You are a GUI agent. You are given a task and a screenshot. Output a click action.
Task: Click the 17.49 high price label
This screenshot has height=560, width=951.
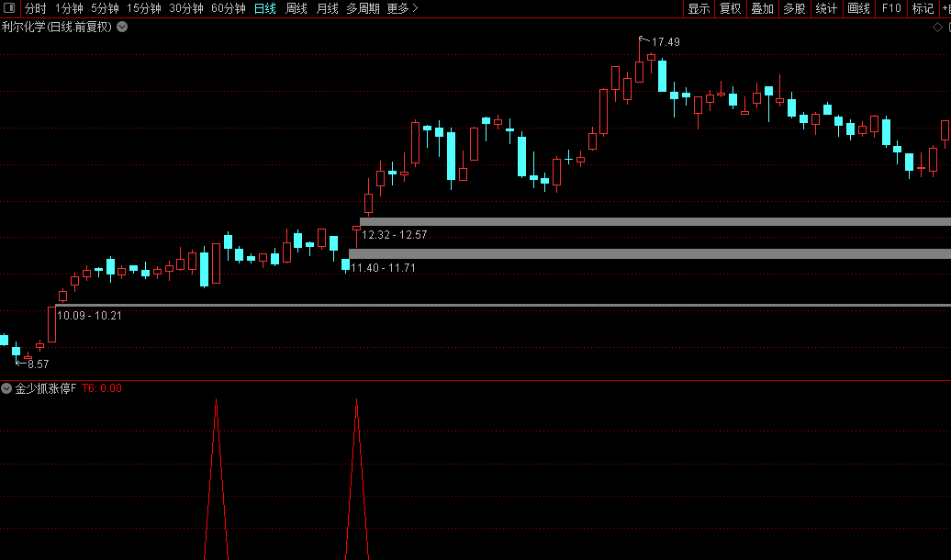pos(666,42)
